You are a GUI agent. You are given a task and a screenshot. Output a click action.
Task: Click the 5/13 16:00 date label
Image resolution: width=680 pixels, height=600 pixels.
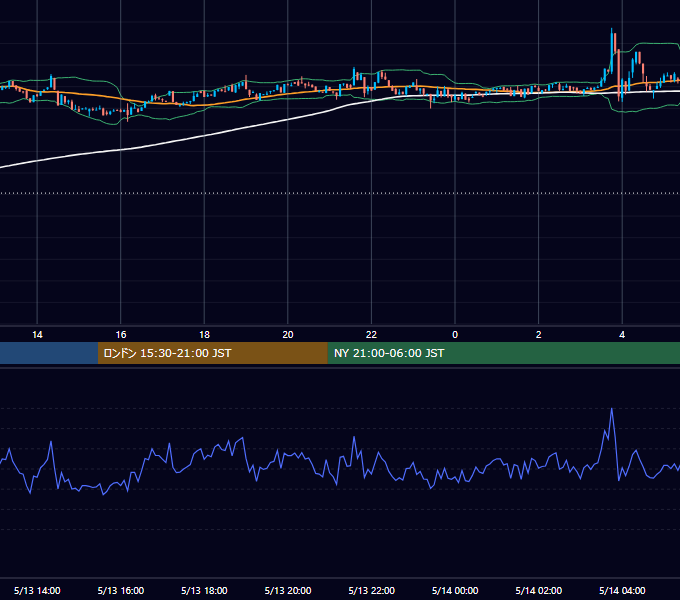(x=121, y=590)
